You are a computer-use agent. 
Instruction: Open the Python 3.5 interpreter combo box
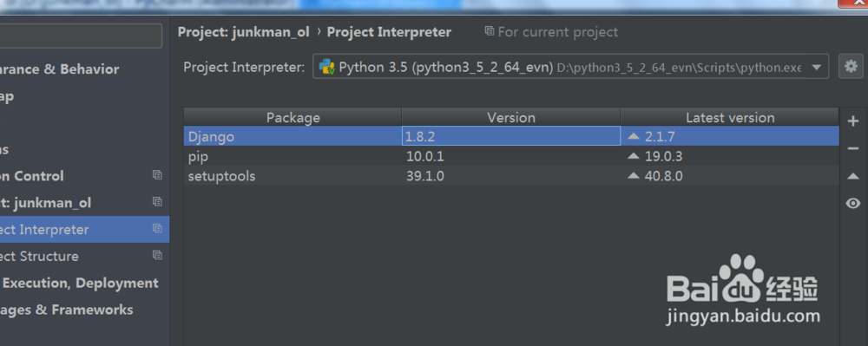click(x=571, y=67)
